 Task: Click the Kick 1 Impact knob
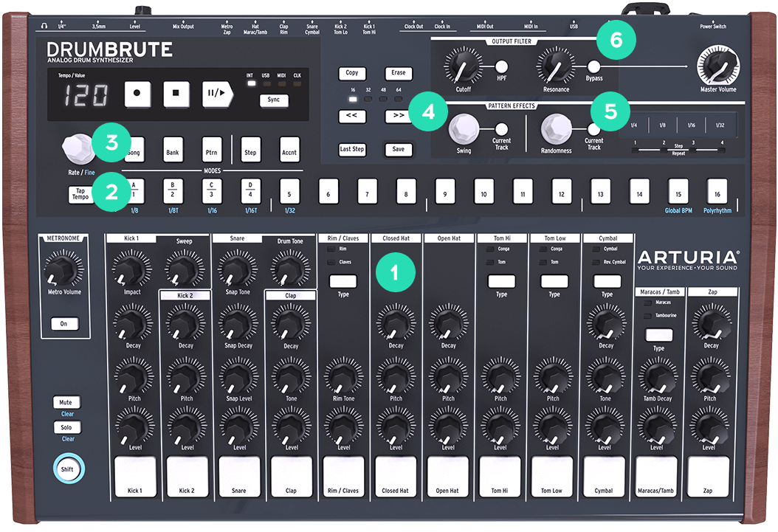131,269
